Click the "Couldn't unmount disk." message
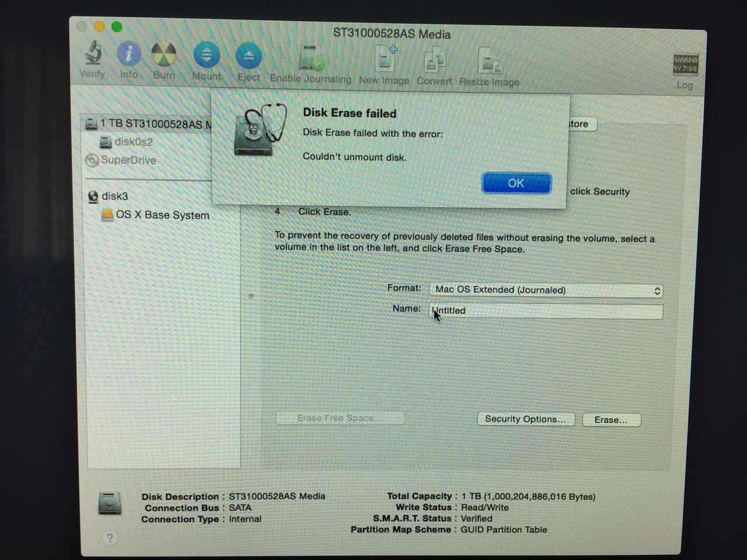 [x=354, y=157]
